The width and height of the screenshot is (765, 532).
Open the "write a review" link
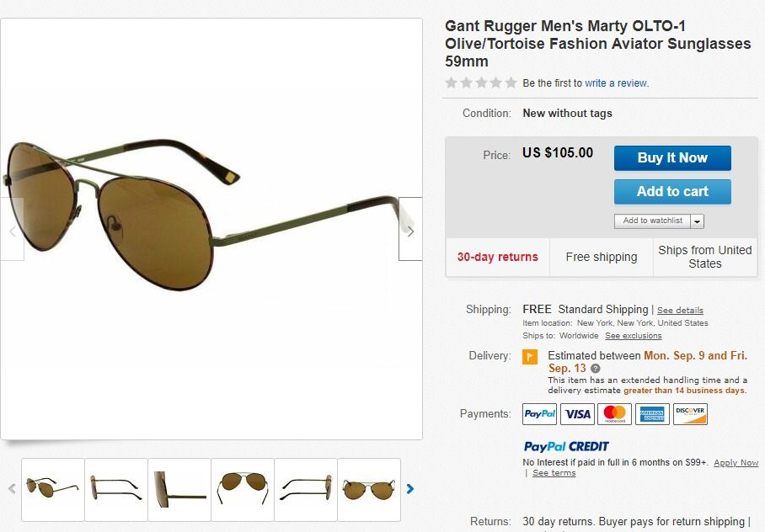point(617,83)
